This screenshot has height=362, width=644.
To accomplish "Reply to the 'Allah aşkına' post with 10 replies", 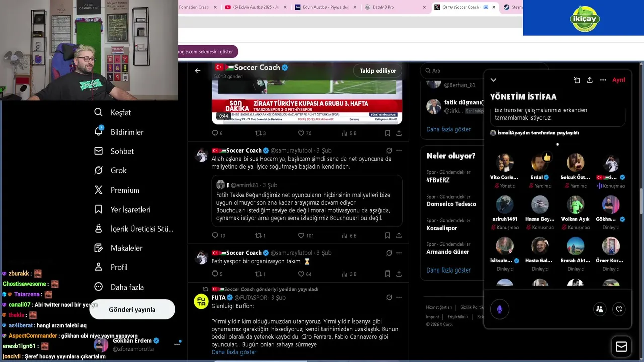I will (218, 235).
